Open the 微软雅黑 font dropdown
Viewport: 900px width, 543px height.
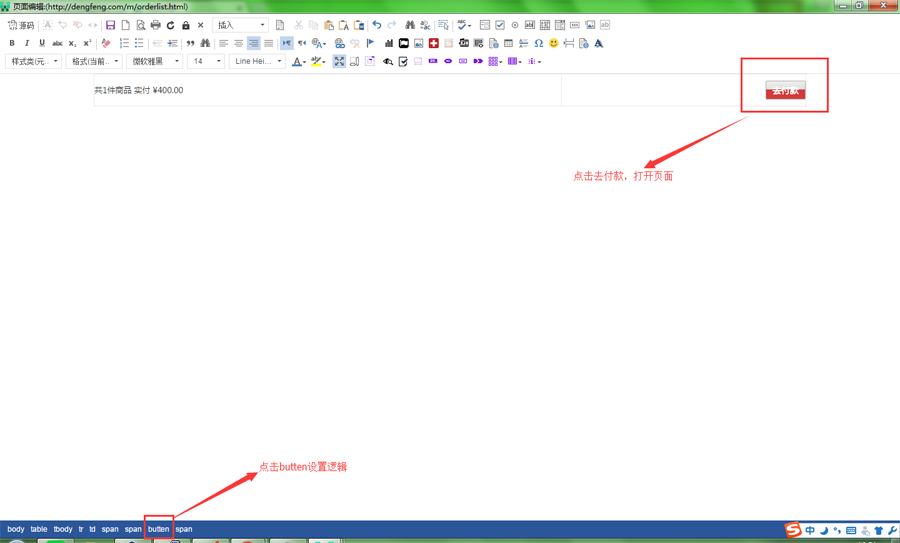point(154,61)
